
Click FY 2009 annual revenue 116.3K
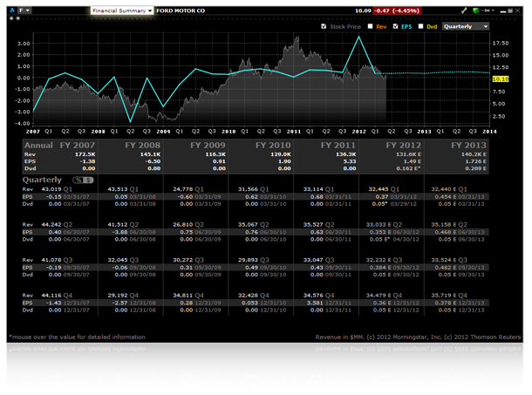[215, 154]
